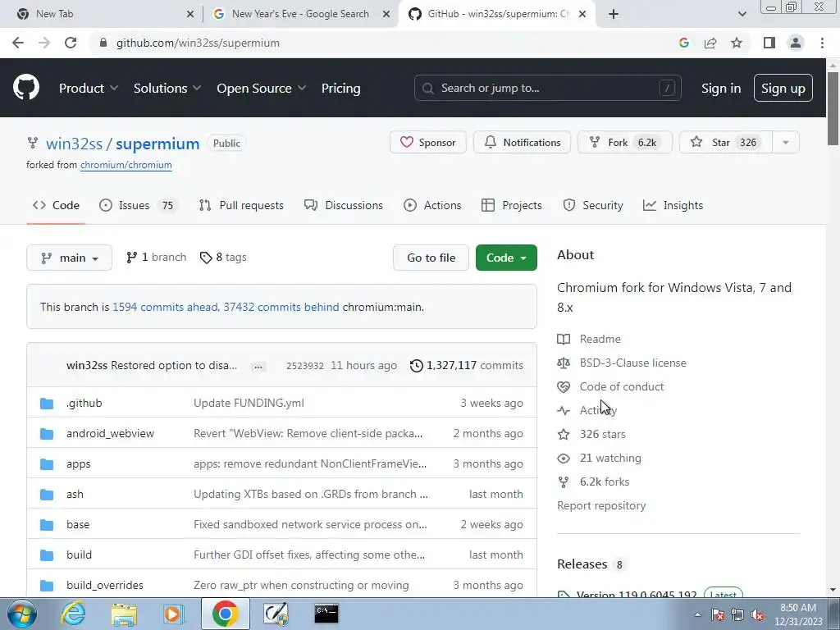The height and width of the screenshot is (630, 840).
Task: Click the muted volume tray icon
Action: [757, 615]
